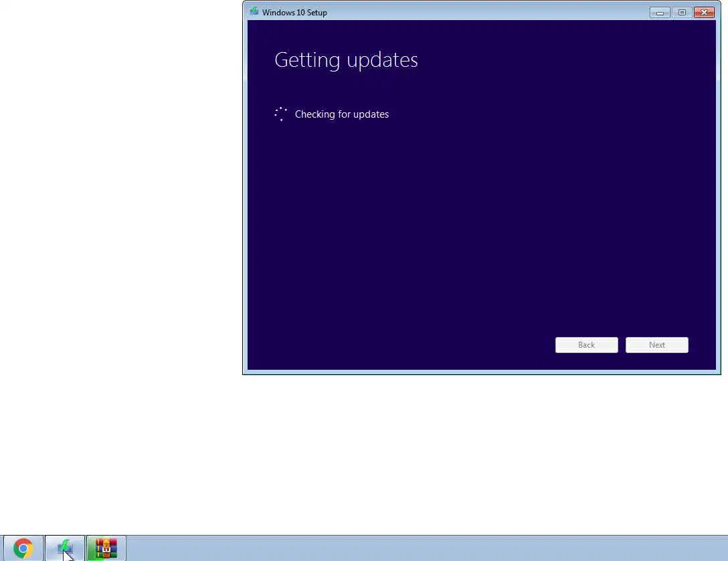Open WinRAR from the taskbar

[106, 548]
